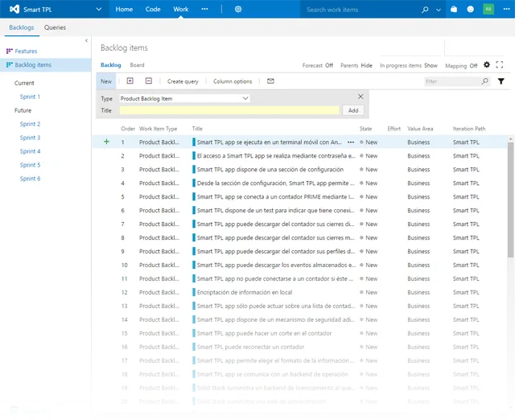The image size is (515, 420).
Task: Collapse all items minus icon
Action: click(149, 80)
